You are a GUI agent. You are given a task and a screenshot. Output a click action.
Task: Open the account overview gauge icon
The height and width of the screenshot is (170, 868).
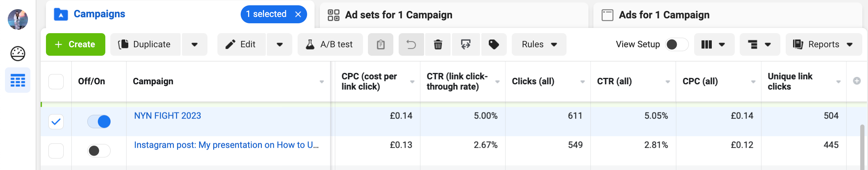click(18, 54)
